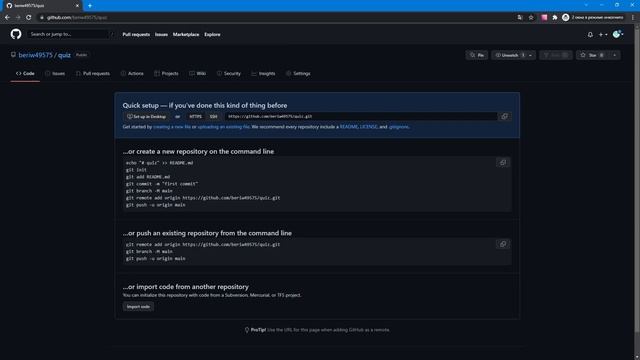The width and height of the screenshot is (640, 360).
Task: Select the SSH URL option
Action: tap(213, 117)
